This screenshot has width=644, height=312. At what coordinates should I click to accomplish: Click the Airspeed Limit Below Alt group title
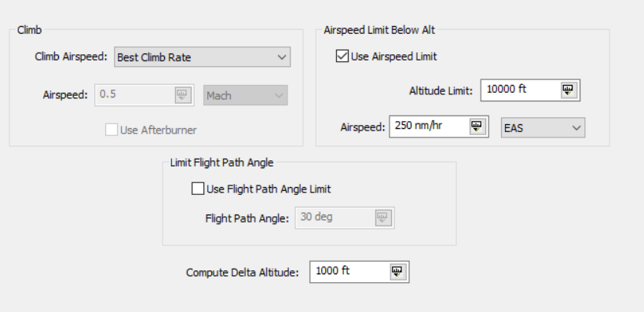coord(379,30)
